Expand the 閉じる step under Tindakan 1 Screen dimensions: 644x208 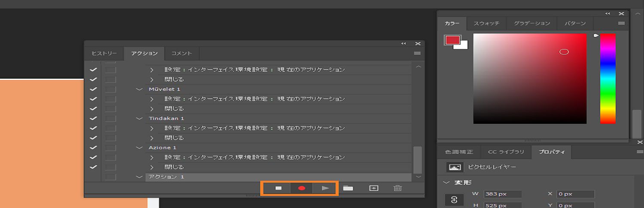click(x=152, y=138)
